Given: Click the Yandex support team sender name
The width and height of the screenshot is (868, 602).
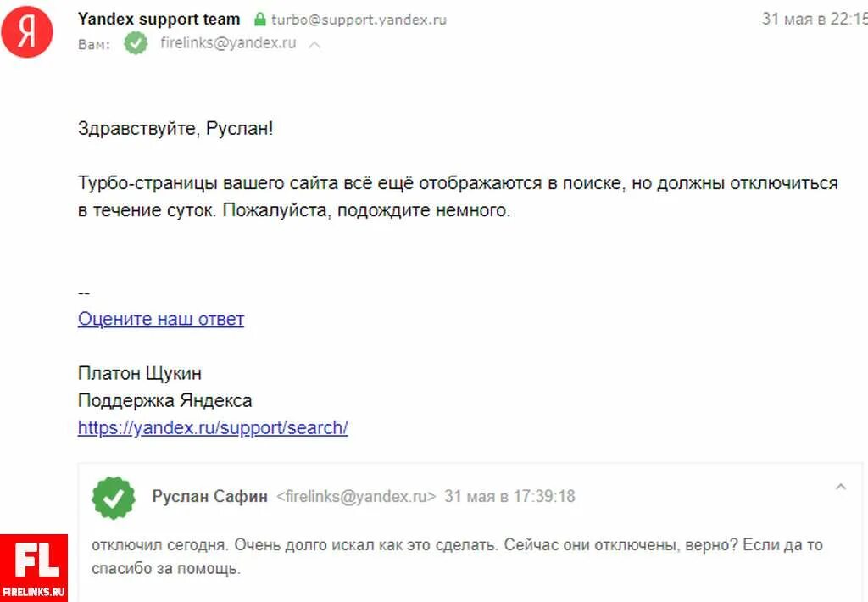Looking at the screenshot, I should click(x=159, y=20).
